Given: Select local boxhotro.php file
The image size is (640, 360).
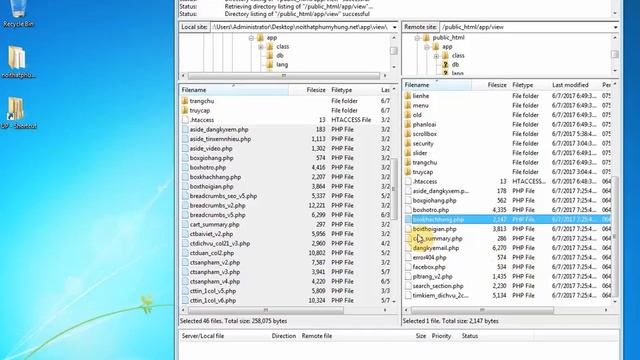Looking at the screenshot, I should point(208,167).
